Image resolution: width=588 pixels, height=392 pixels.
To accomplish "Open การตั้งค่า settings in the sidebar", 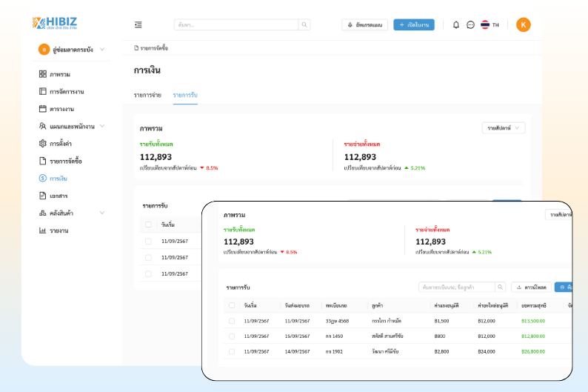I will 60,144.
